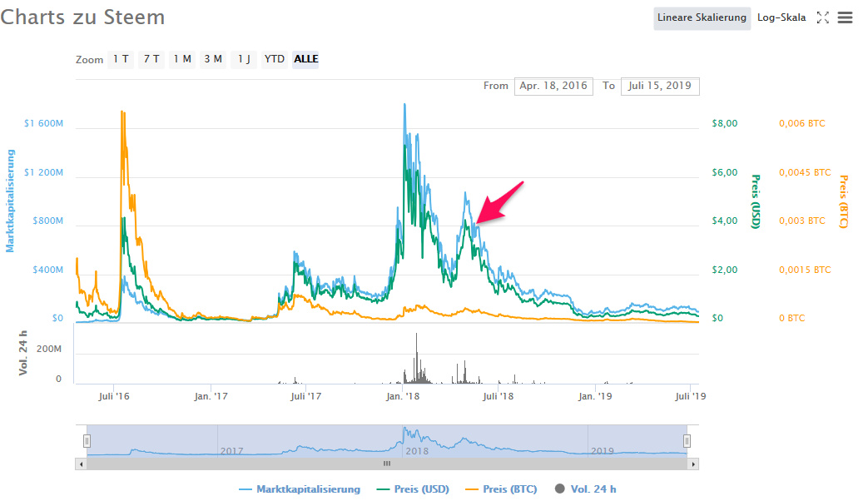Toggle Vol. 24 h series in legend
Viewport: 868px width, 501px height.
click(x=586, y=489)
